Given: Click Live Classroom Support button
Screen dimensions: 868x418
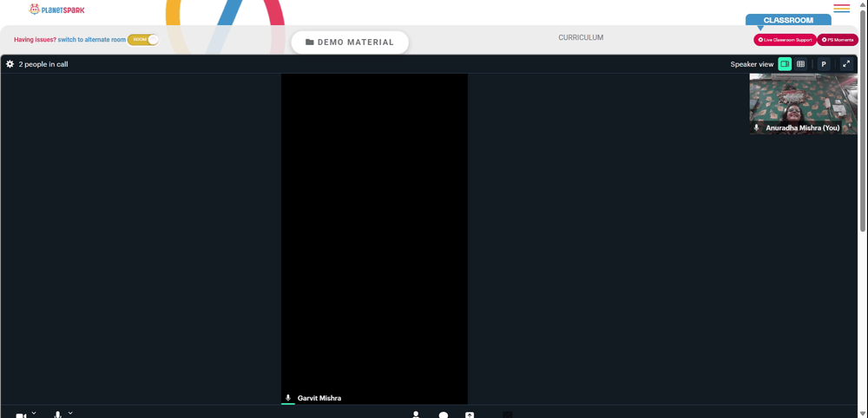Looking at the screenshot, I should [785, 40].
